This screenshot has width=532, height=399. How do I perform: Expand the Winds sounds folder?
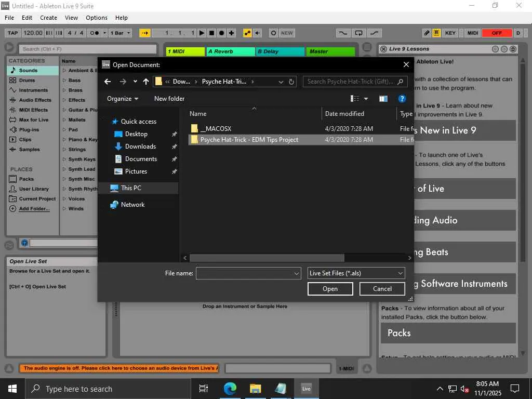64,208
